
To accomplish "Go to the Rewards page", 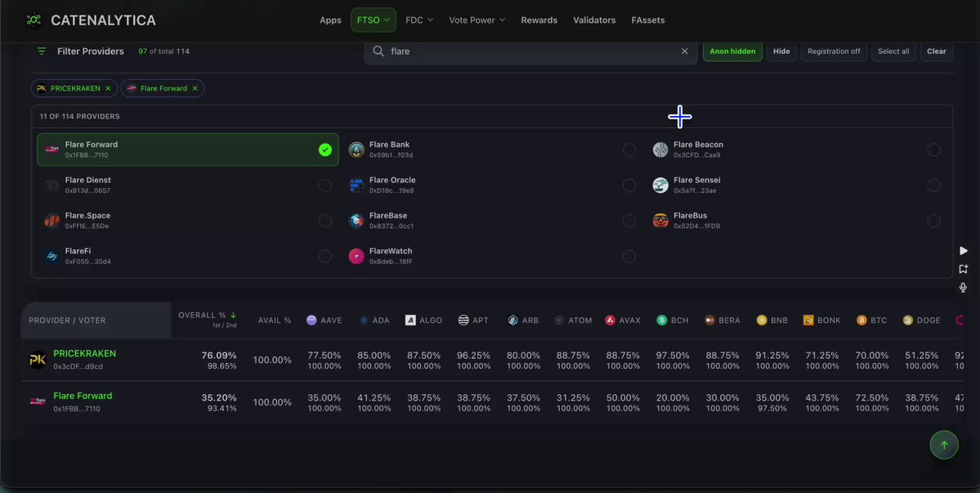I will [539, 20].
